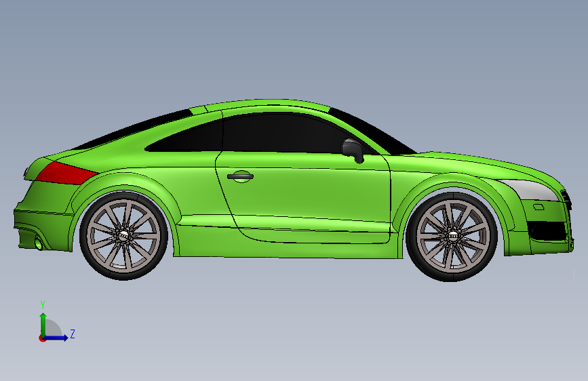Select the exhaust pipe tip

[39, 243]
